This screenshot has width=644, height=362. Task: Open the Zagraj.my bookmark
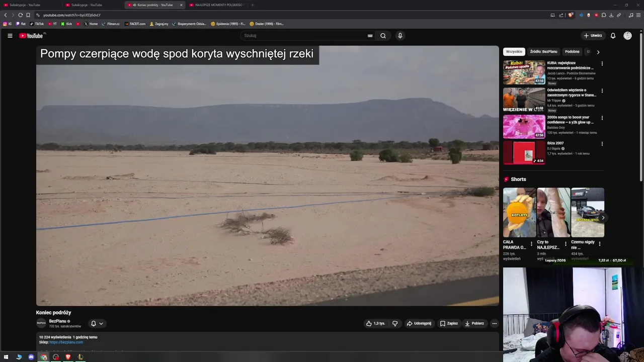[x=159, y=24]
